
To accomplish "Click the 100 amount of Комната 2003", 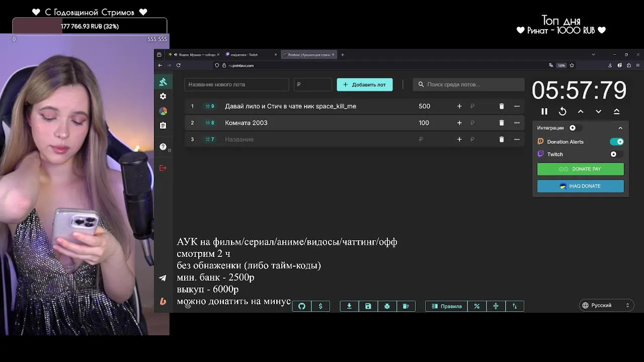I will 424,123.
